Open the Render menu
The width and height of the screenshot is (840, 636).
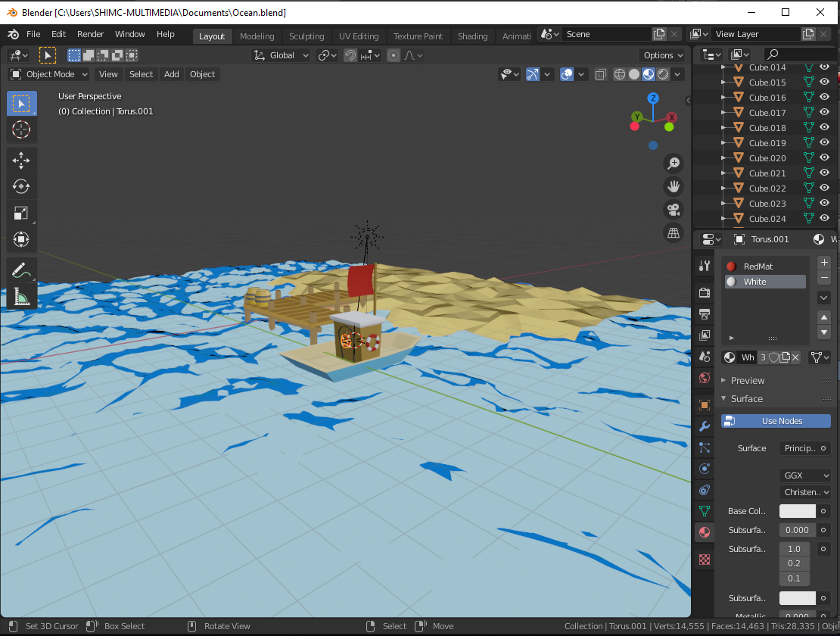90,34
